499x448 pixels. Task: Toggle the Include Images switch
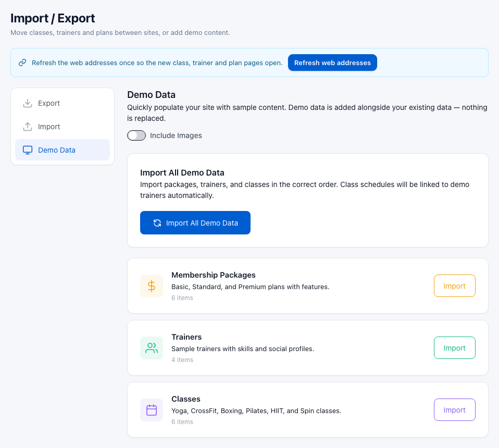[x=136, y=135]
